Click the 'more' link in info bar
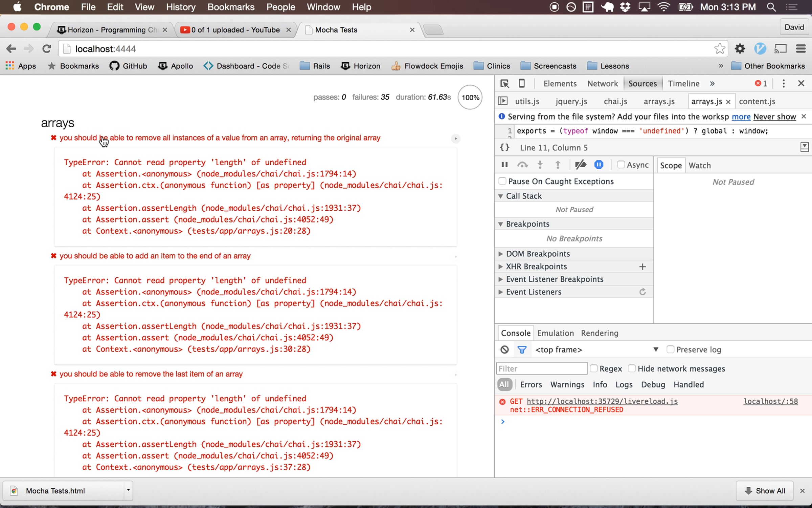The width and height of the screenshot is (812, 508). point(741,117)
